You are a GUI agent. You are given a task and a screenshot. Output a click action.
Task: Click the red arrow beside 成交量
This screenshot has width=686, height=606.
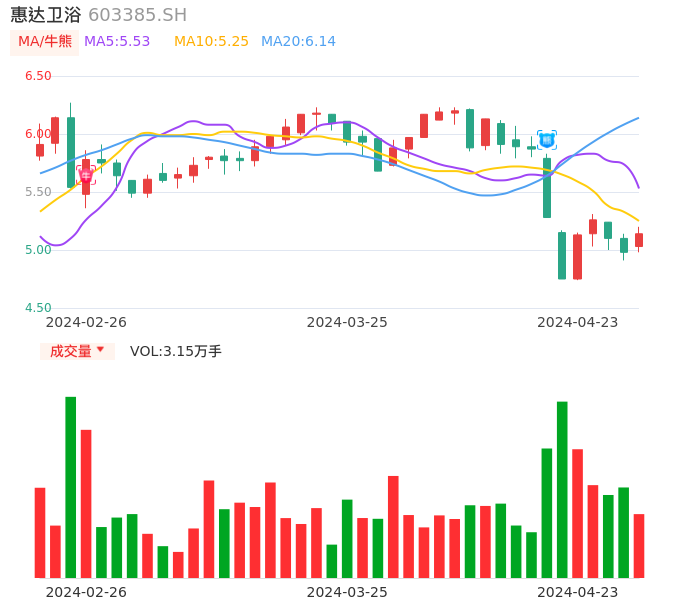pyautogui.click(x=100, y=350)
